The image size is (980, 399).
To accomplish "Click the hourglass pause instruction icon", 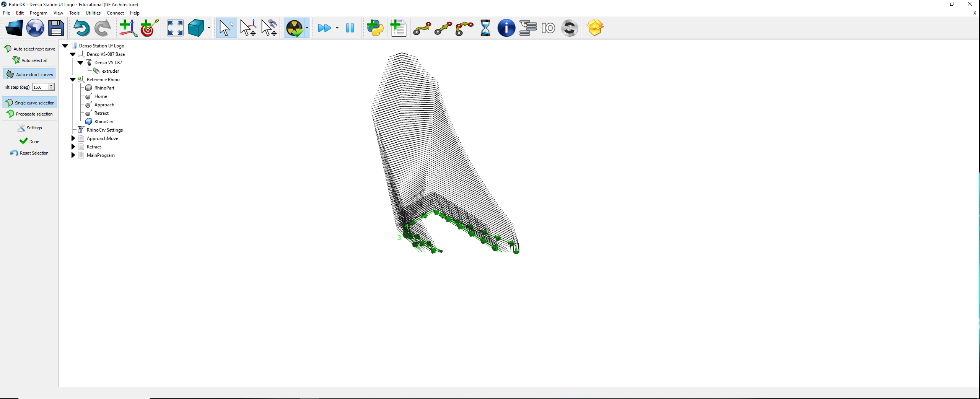I will coord(485,28).
